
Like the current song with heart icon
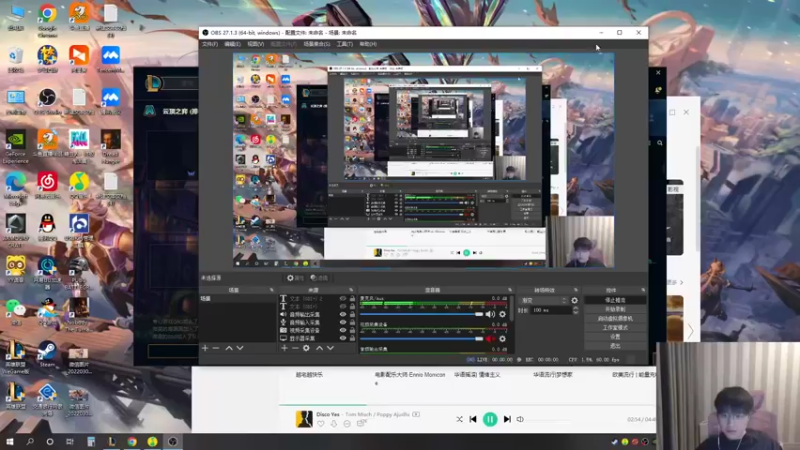click(x=320, y=423)
